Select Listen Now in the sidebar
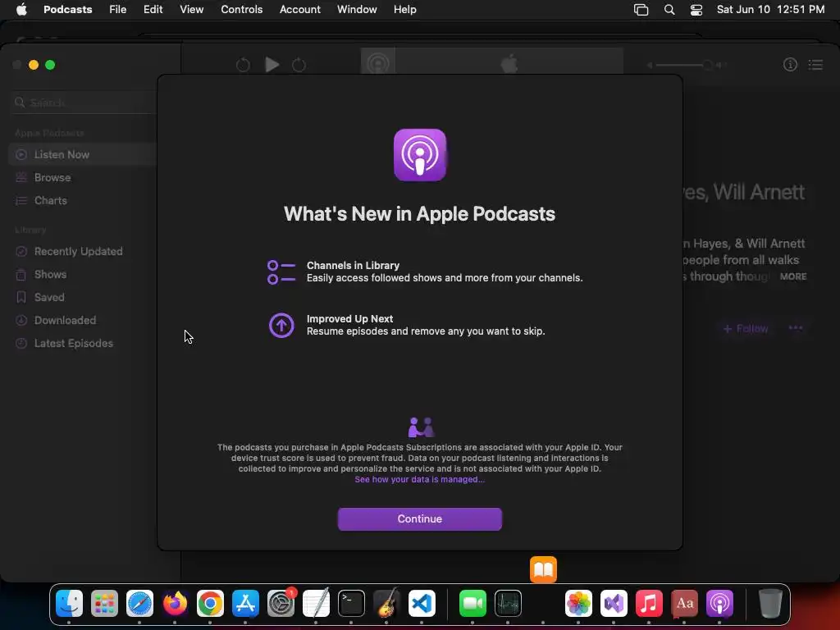840x630 pixels. coord(83,154)
